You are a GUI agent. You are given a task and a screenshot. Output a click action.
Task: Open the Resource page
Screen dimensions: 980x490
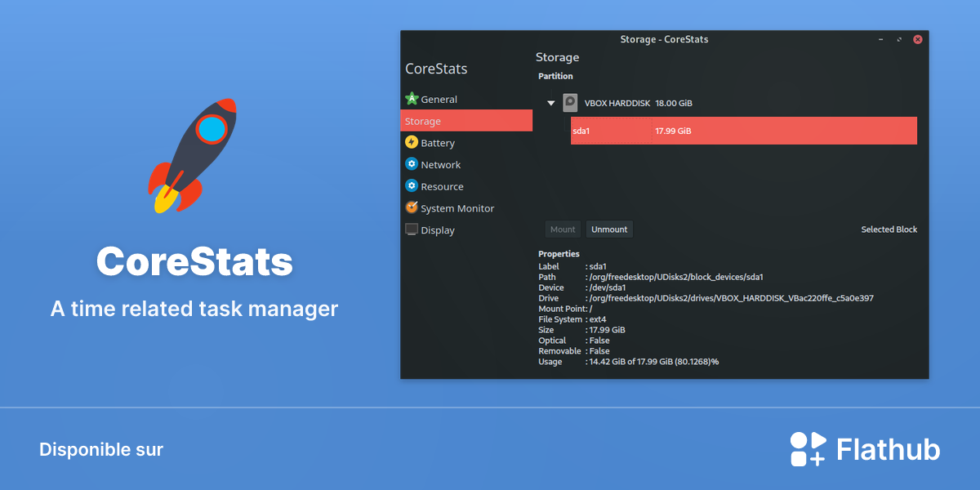pyautogui.click(x=466, y=186)
